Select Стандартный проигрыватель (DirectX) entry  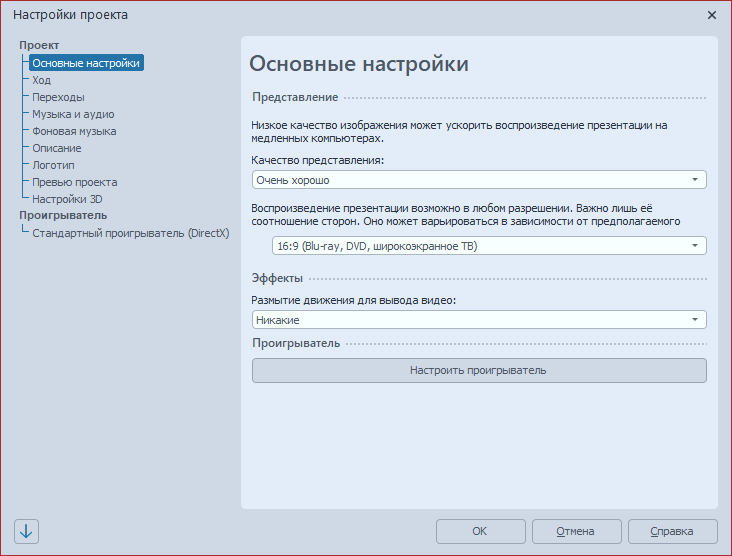click(131, 233)
